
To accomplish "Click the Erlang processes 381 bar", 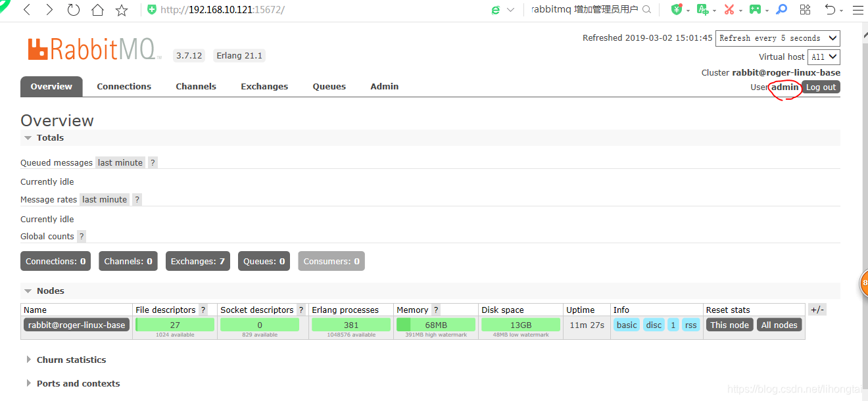I will pyautogui.click(x=351, y=325).
